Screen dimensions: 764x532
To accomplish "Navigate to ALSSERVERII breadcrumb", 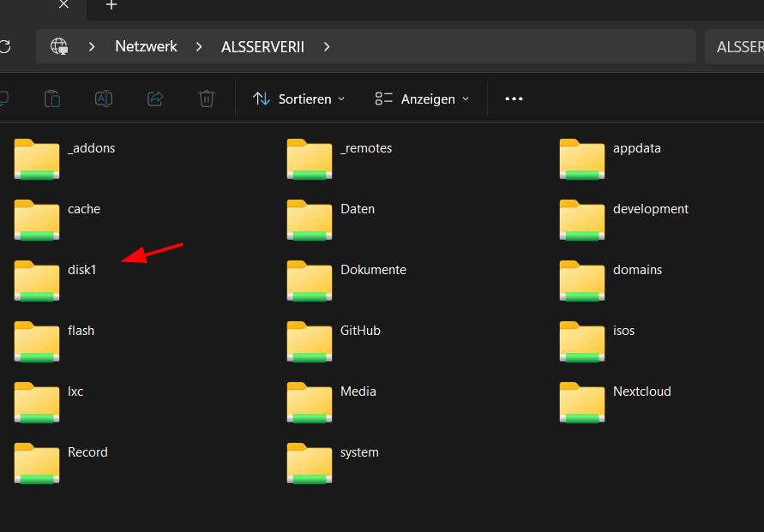I will coord(262,47).
